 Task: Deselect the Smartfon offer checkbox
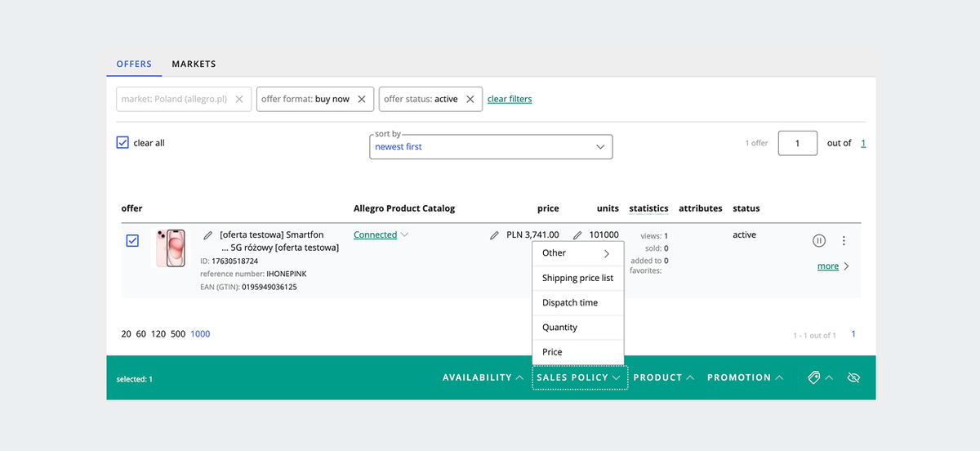(132, 241)
